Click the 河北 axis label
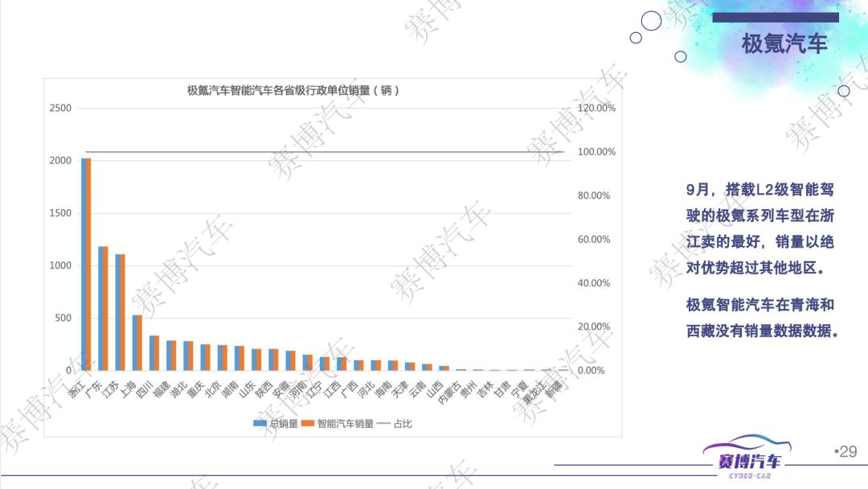 pyautogui.click(x=367, y=388)
